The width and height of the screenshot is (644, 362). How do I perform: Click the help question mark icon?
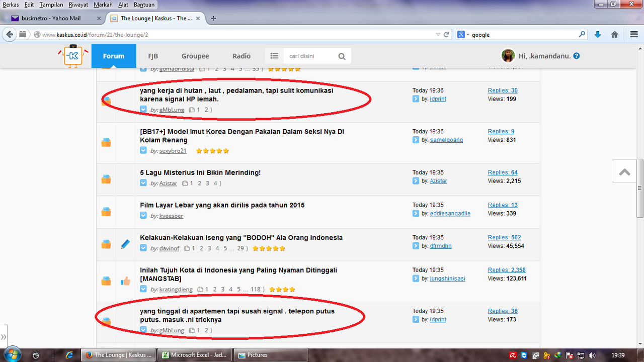click(577, 56)
